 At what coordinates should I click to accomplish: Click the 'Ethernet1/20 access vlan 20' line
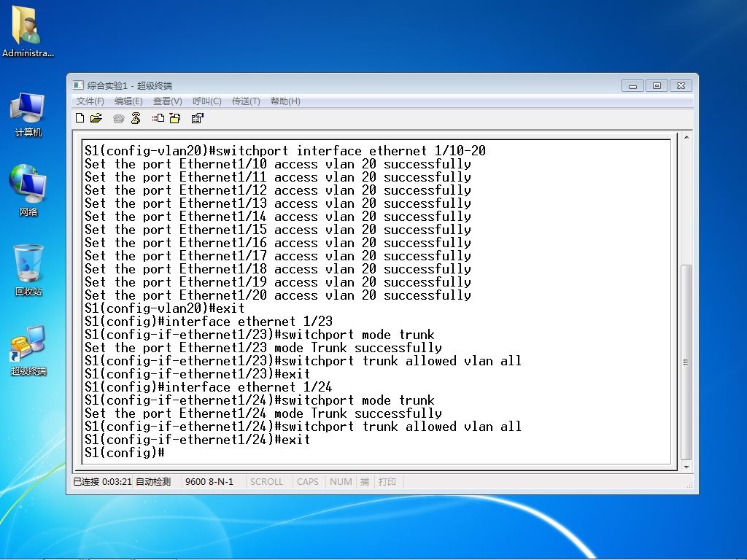(x=278, y=295)
